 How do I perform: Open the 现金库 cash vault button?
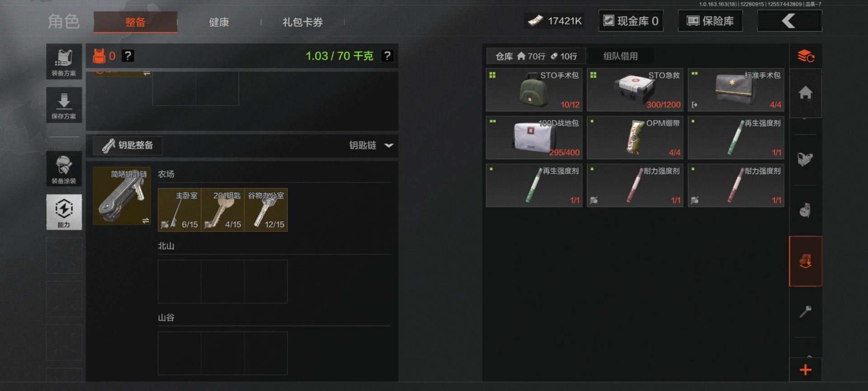coord(631,21)
